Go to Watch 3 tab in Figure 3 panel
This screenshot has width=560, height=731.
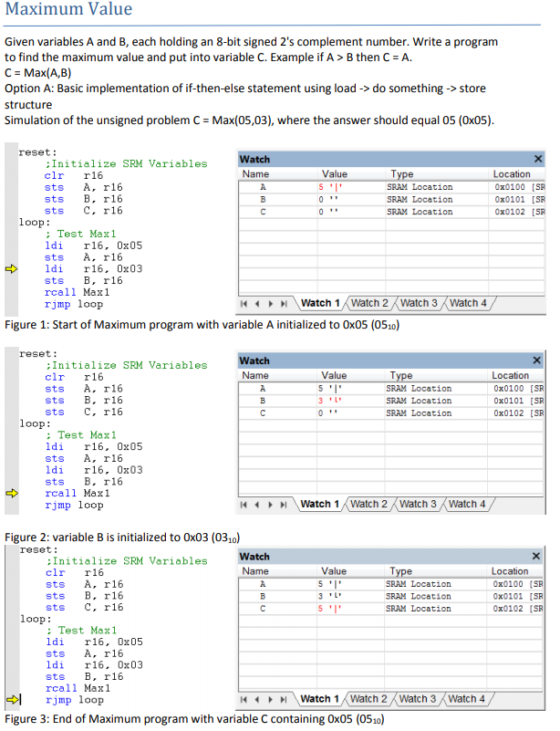coord(418,699)
